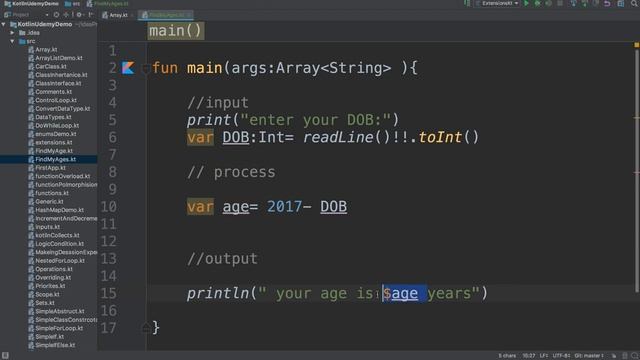The width and height of the screenshot is (640, 360).
Task: Click the selected $age text on line 15
Action: pos(404,293)
